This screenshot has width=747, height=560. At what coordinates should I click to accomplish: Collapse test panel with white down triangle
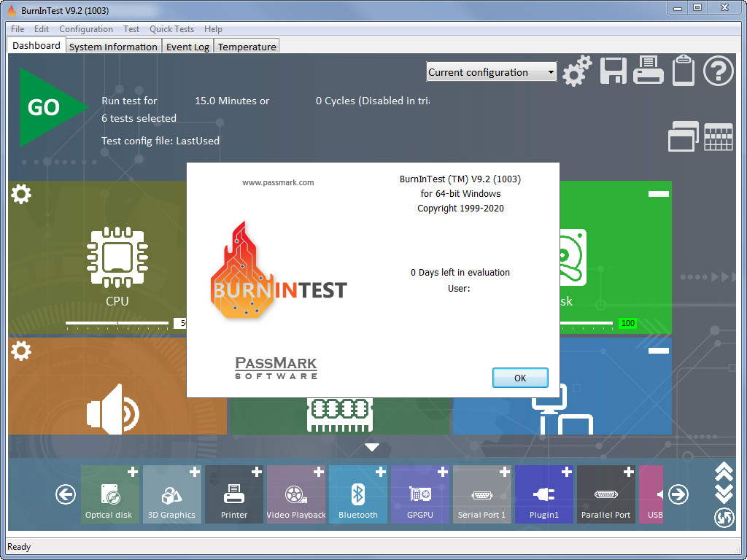372,447
